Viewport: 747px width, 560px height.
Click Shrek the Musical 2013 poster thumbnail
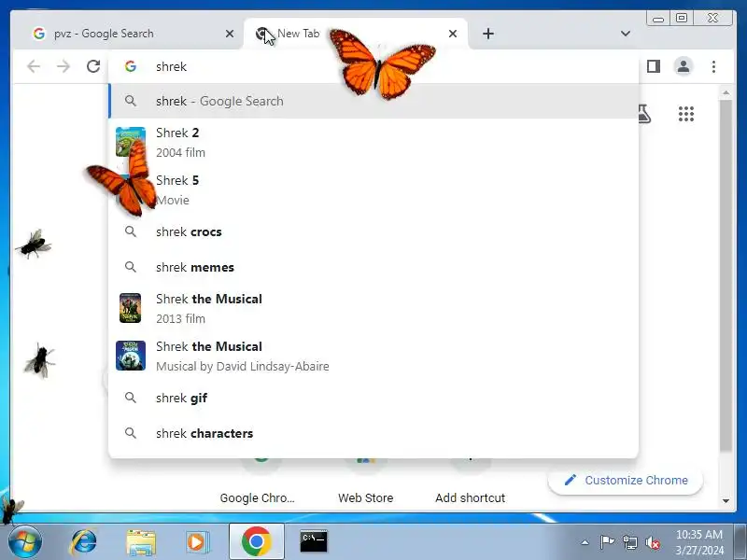click(x=131, y=308)
